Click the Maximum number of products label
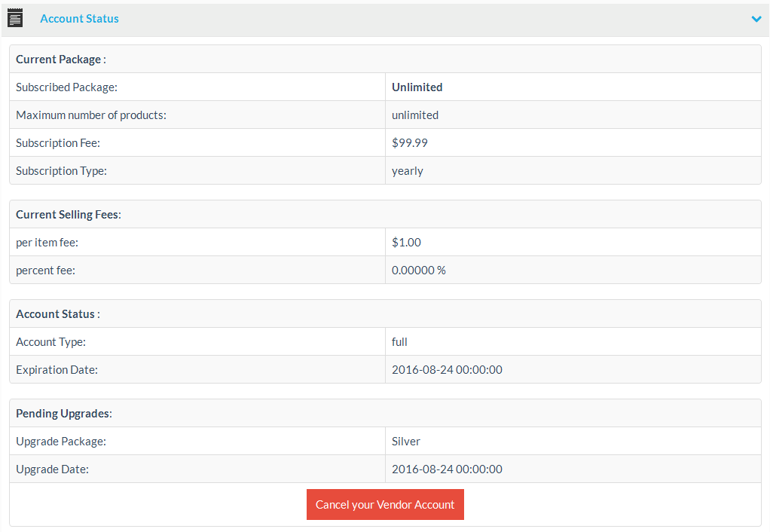This screenshot has height=532, width=770. pyautogui.click(x=90, y=115)
